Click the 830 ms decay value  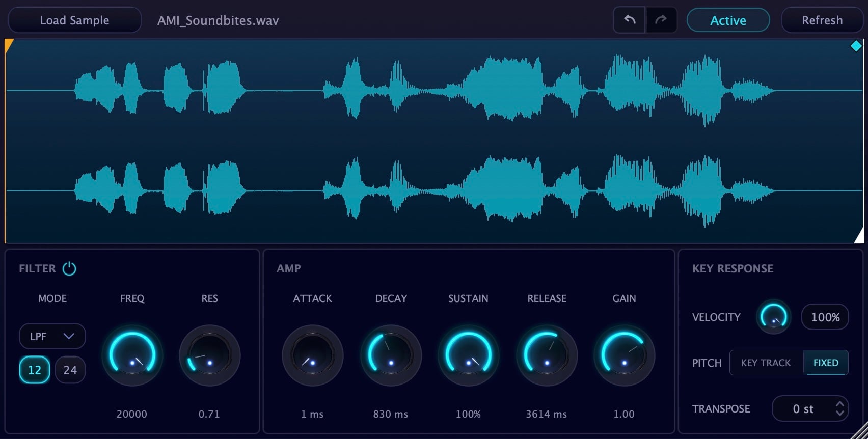click(x=391, y=414)
